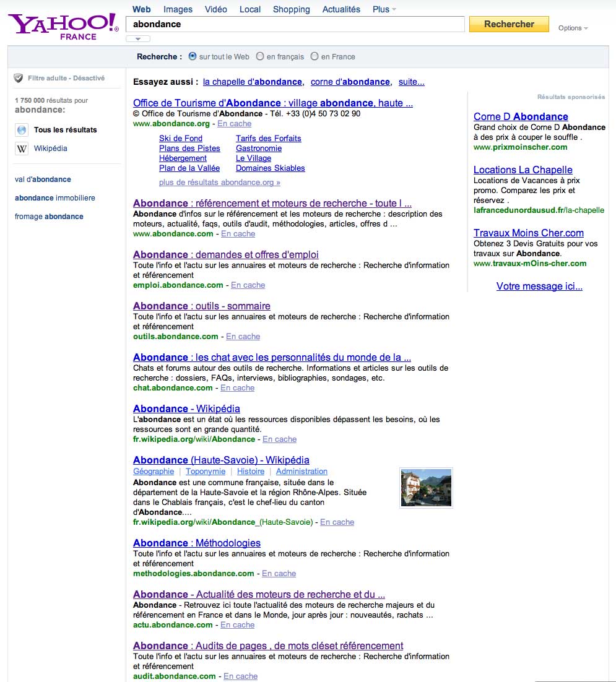Image resolution: width=616 pixels, height=682 pixels.
Task: Click the Yahoo! France logo
Action: 64,27
